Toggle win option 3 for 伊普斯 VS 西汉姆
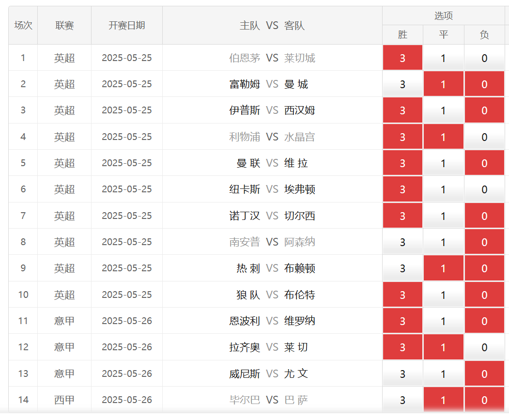The height and width of the screenshot is (420, 509). pos(402,110)
